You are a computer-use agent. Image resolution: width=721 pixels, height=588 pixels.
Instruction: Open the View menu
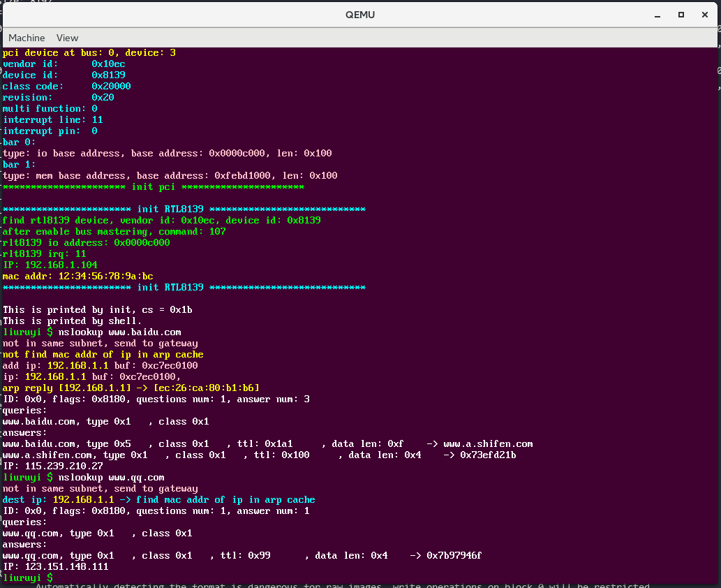pos(67,38)
